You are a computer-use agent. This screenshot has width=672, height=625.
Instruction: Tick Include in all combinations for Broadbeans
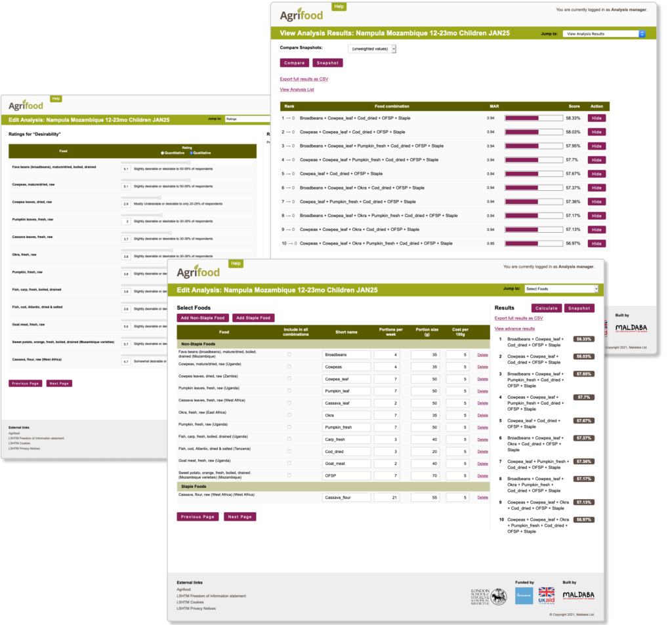pyautogui.click(x=289, y=354)
